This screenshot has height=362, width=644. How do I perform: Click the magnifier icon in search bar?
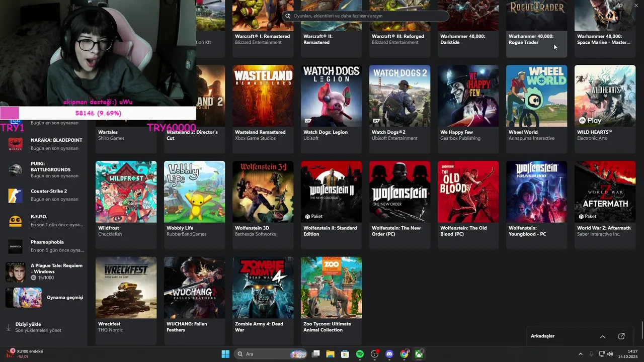pos(288,16)
